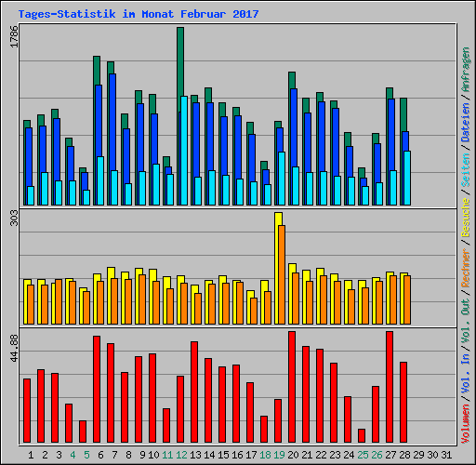Click day label 12 on x-axis

[181, 455]
